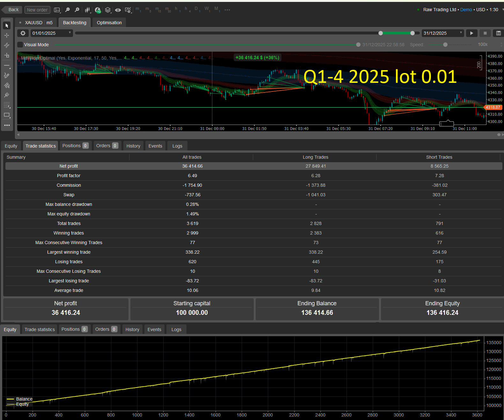Start the backtest with play button
The width and height of the screenshot is (504, 420).
pyautogui.click(x=471, y=33)
